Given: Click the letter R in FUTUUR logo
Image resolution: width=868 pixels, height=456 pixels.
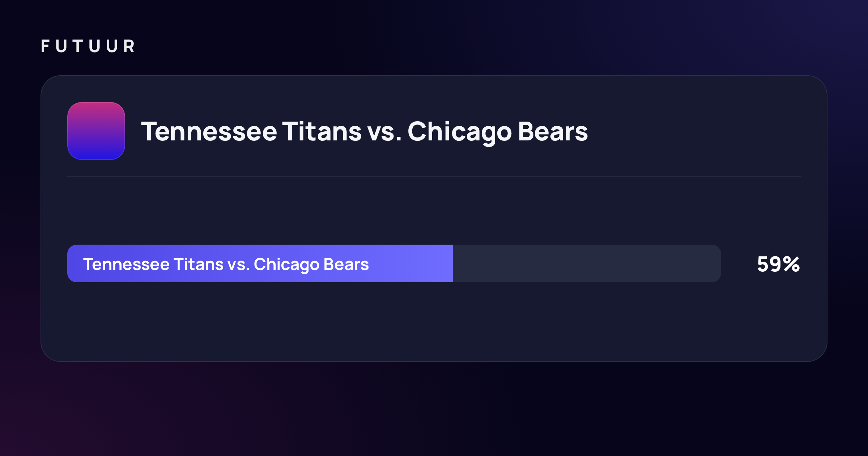Looking at the screenshot, I should click(129, 46).
